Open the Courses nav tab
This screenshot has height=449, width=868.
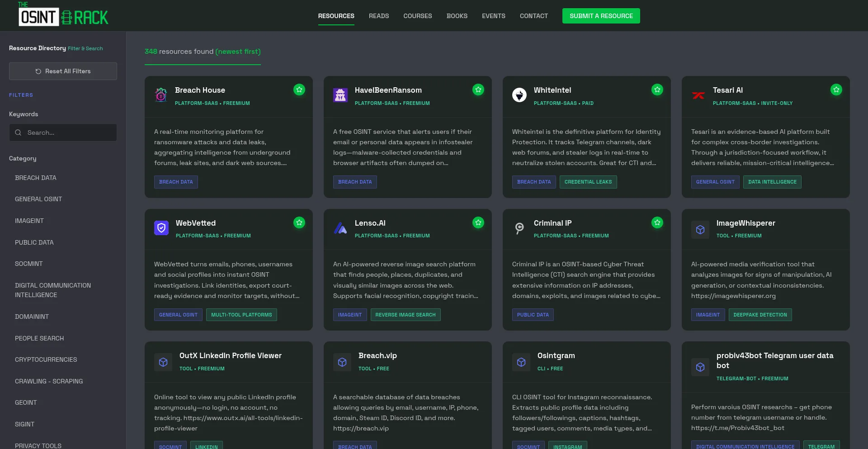coord(418,16)
